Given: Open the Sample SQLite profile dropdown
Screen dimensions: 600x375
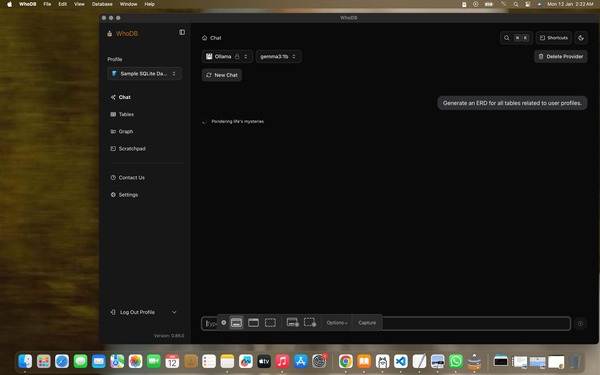Looking at the screenshot, I should 144,73.
